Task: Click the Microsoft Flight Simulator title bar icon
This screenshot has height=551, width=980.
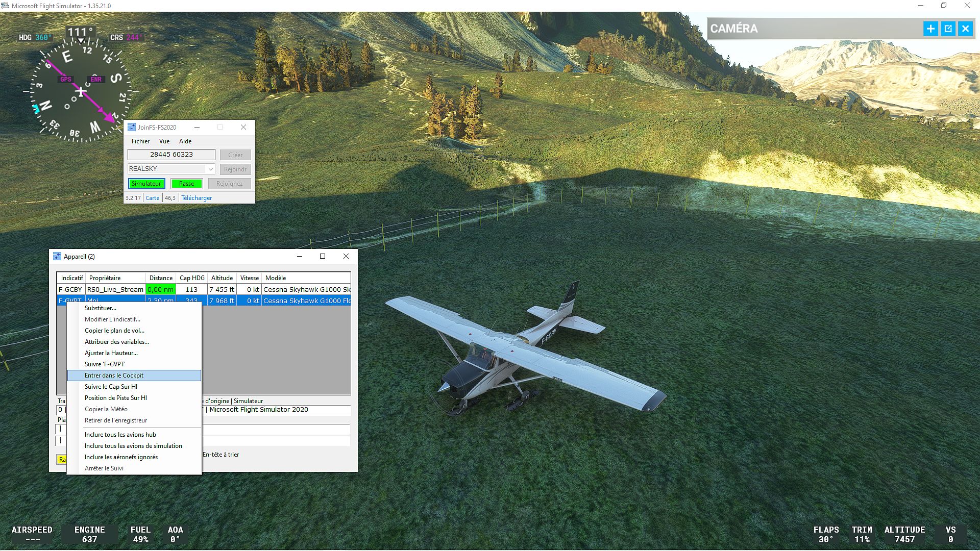Action: pyautogui.click(x=6, y=6)
